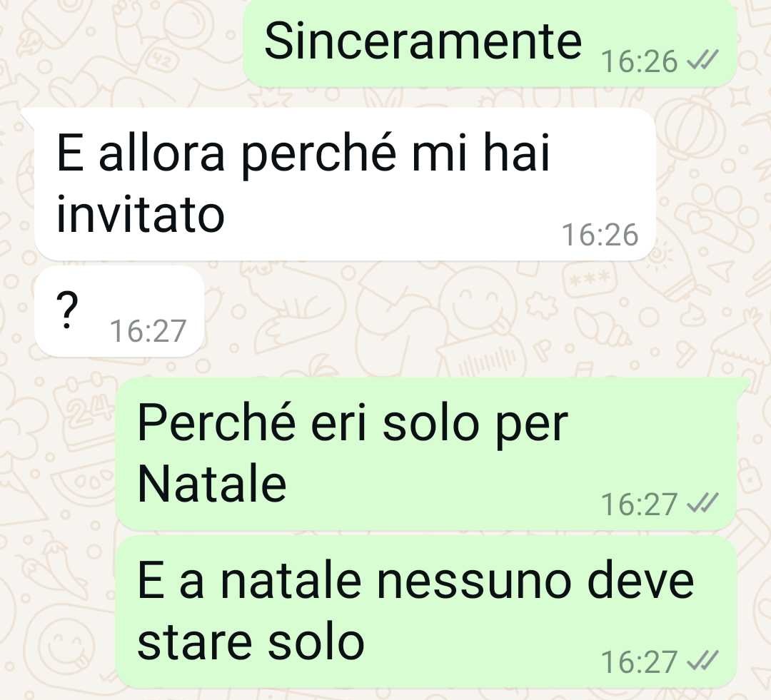Click the word 'Perché' in sent message
This screenshot has width=771, height=700.
(216, 422)
